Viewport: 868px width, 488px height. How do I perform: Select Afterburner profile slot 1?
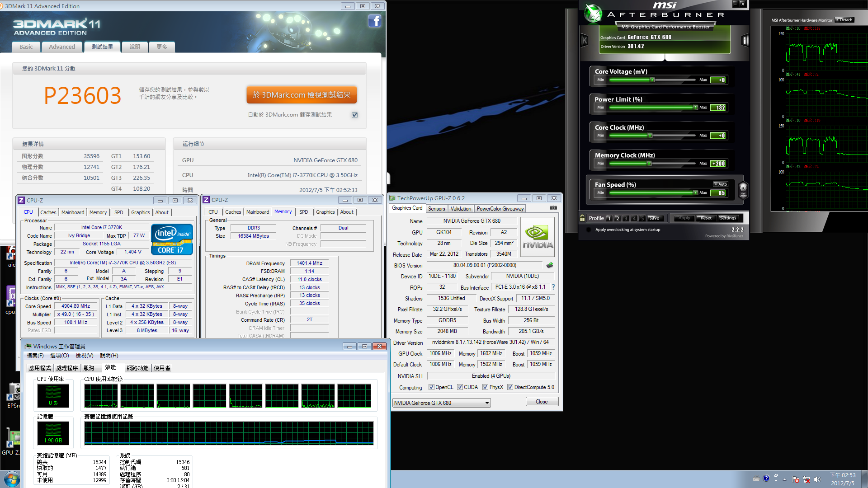[609, 218]
